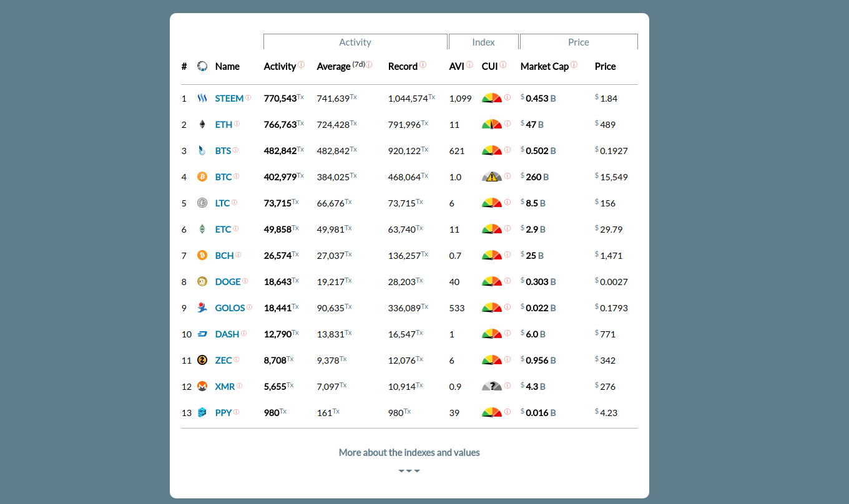
Task: Click the DASH logo icon
Action: click(202, 334)
